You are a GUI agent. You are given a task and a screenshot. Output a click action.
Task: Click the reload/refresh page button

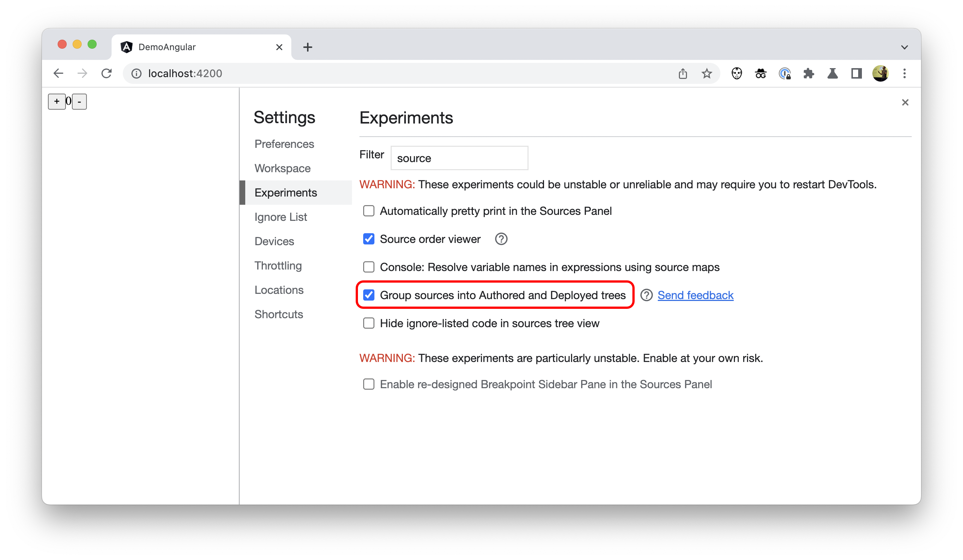click(x=107, y=73)
